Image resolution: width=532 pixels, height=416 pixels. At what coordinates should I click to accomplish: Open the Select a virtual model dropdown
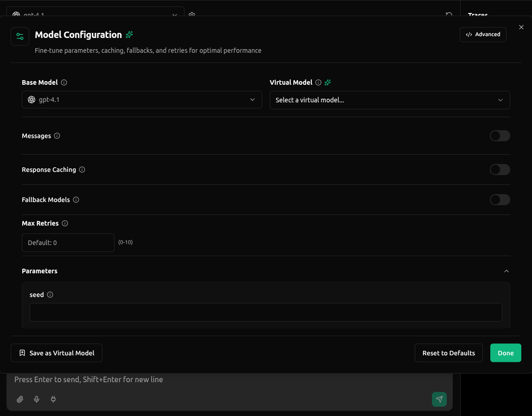coord(389,100)
